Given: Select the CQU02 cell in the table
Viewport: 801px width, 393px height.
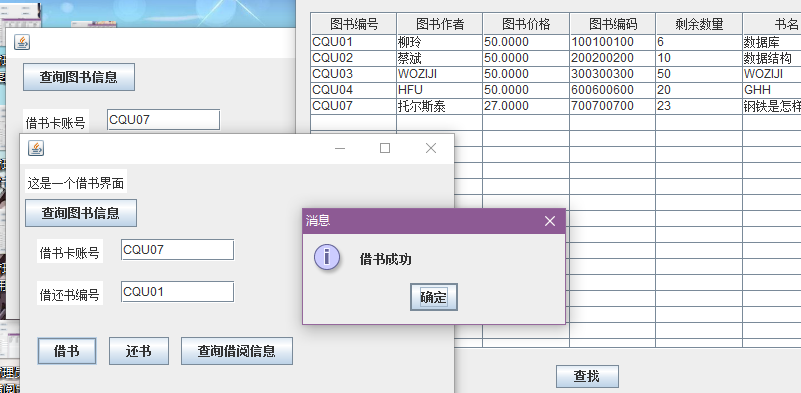Looking at the screenshot, I should pyautogui.click(x=354, y=58).
